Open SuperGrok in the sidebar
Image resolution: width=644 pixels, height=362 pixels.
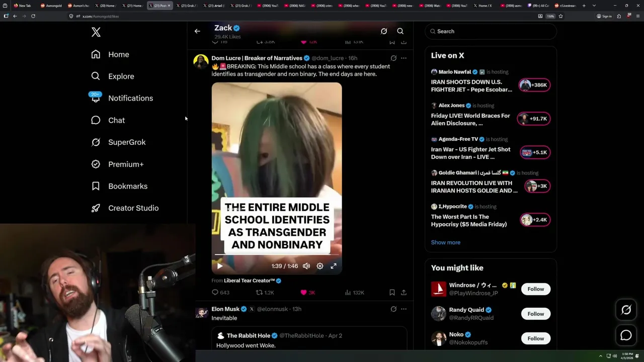(118, 142)
